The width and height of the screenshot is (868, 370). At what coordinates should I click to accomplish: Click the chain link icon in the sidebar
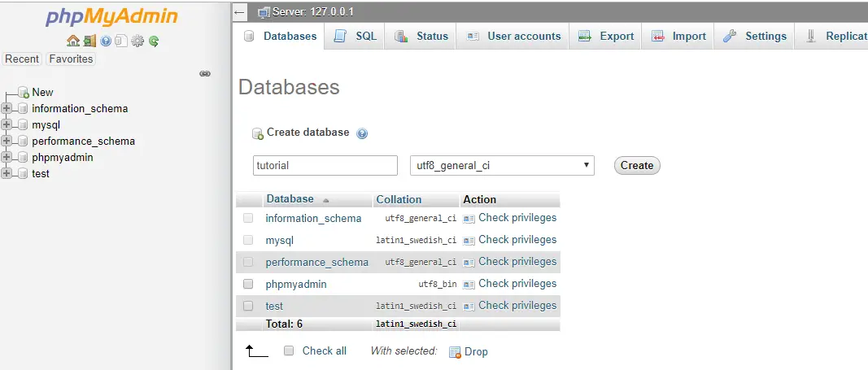pyautogui.click(x=205, y=73)
